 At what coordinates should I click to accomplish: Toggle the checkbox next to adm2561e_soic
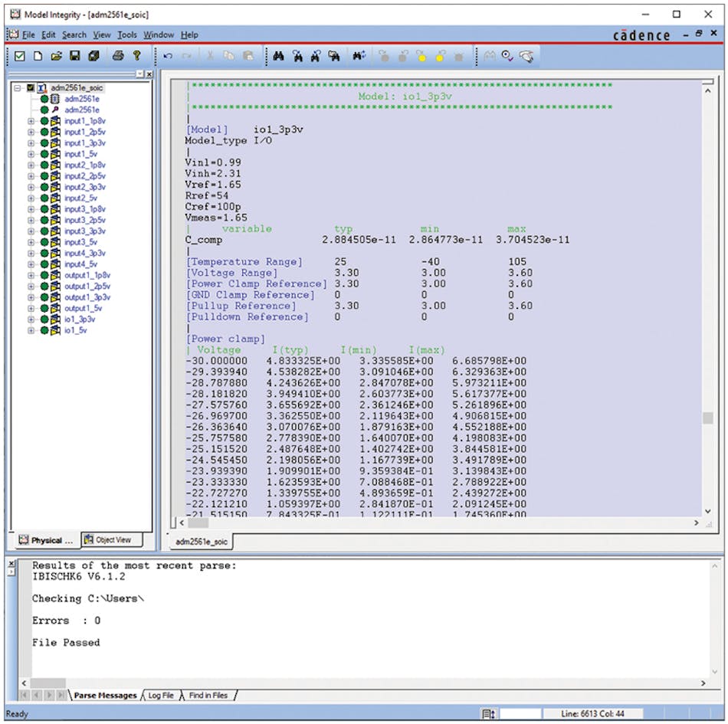29,87
